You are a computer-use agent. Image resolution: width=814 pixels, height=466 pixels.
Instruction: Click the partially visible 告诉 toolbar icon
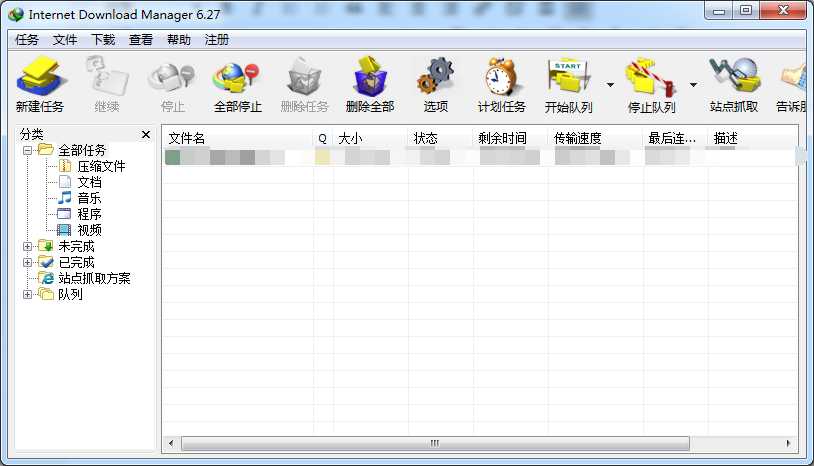(792, 84)
